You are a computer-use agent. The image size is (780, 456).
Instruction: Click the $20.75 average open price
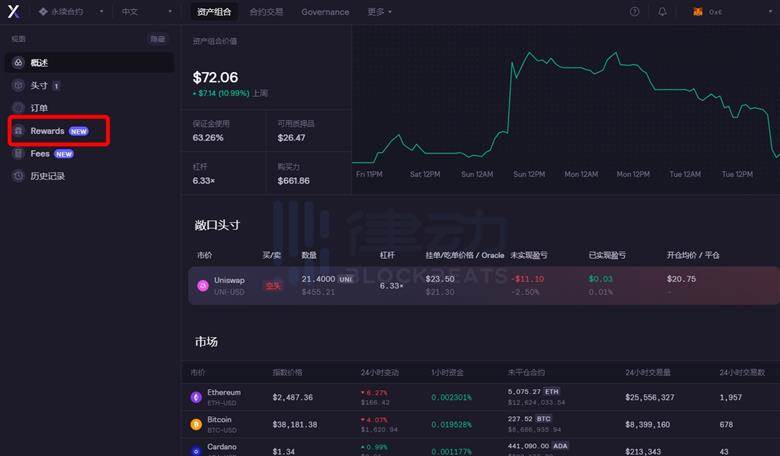[x=682, y=279]
